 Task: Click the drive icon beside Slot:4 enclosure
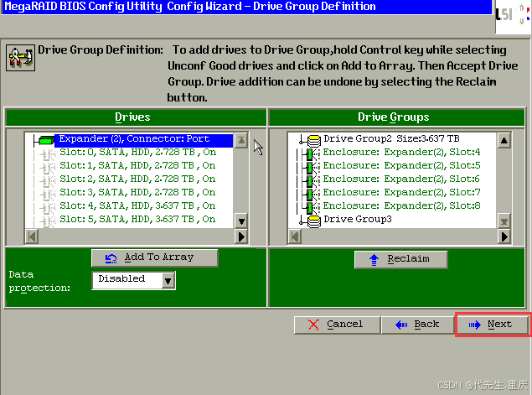311,154
